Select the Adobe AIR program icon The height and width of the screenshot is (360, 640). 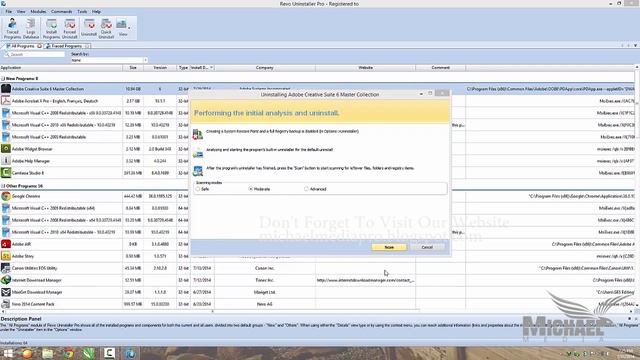6,244
